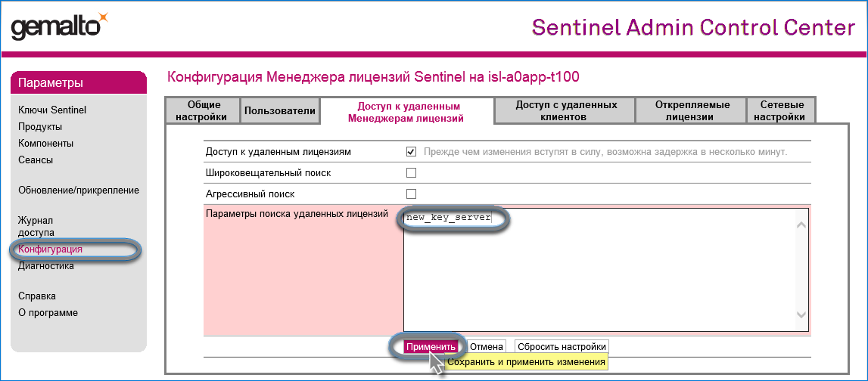Enable Широковещательный поиск checkbox
Screen dimensions: 868x381
tap(412, 172)
